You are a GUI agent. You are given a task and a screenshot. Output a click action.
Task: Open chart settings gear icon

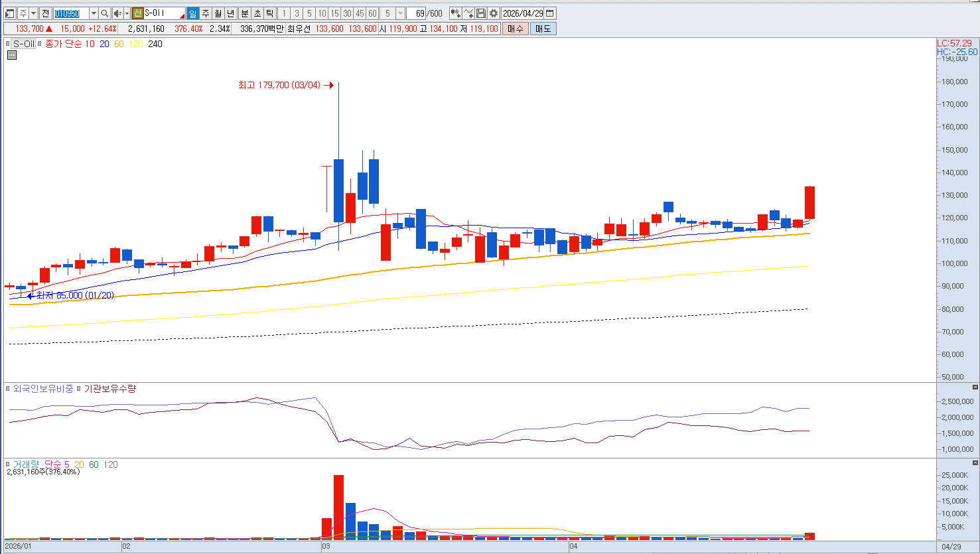tap(494, 13)
